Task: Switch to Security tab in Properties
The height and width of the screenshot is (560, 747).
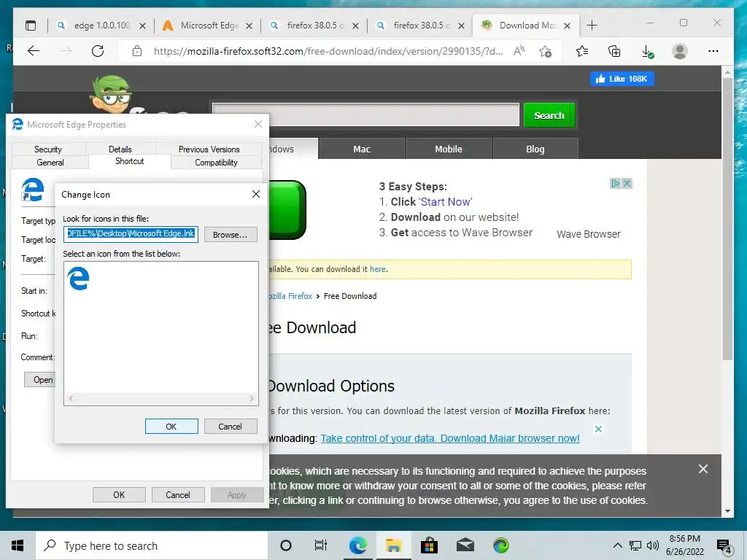Action: coord(48,149)
